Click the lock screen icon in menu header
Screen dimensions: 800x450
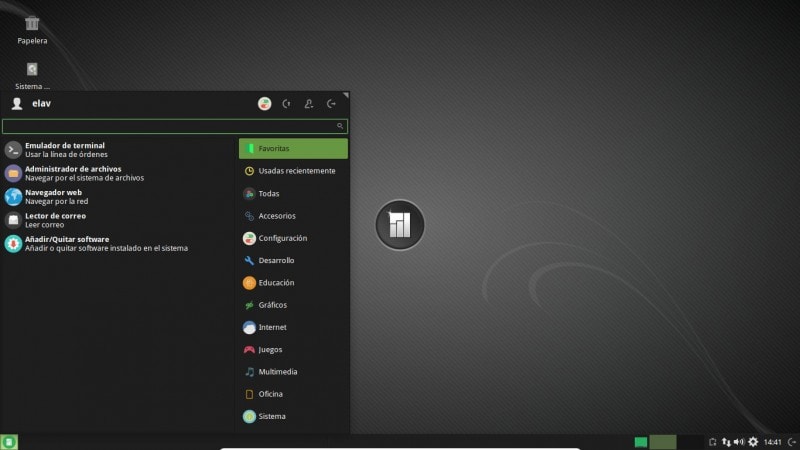pyautogui.click(x=287, y=104)
